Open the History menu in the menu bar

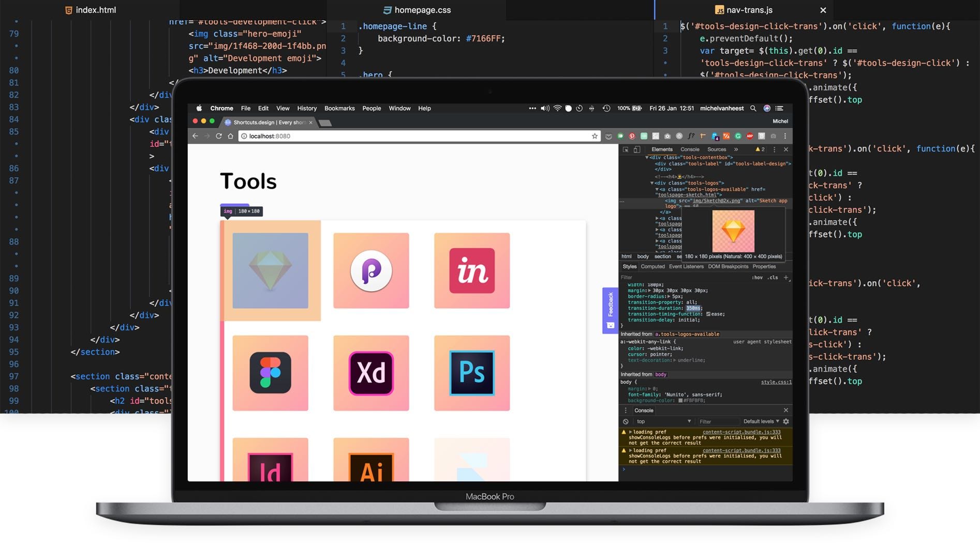(306, 108)
